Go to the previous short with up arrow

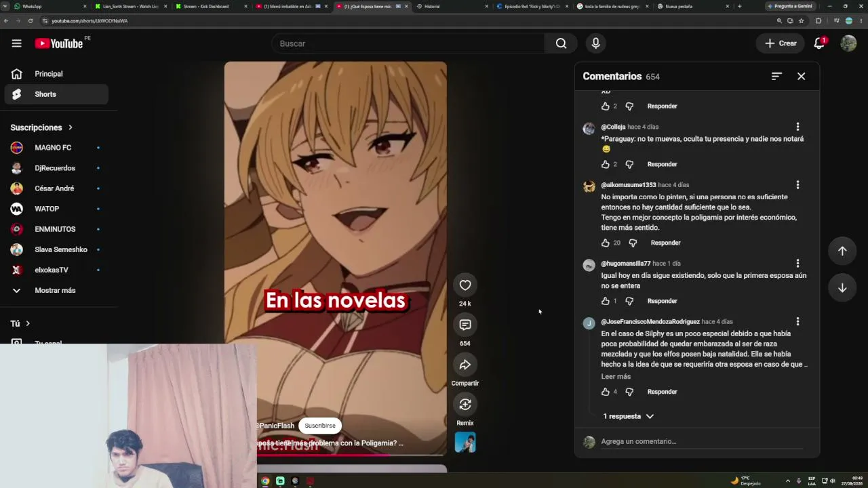(842, 251)
